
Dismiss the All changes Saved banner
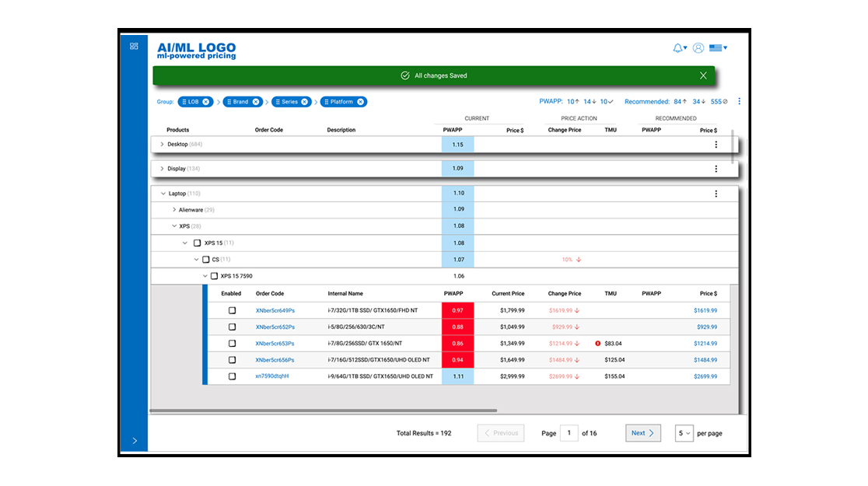(703, 76)
